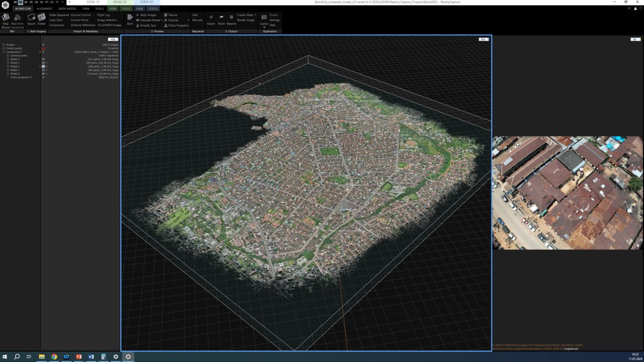Screen dimensions: 644x362
Task: Click the Inputs icon to add imagery
Action: click(31, 20)
